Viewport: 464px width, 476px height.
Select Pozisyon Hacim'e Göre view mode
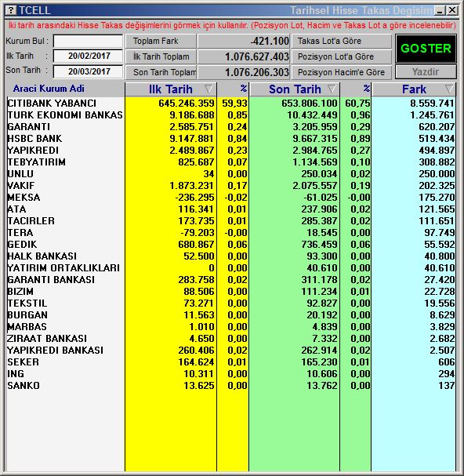pos(342,72)
